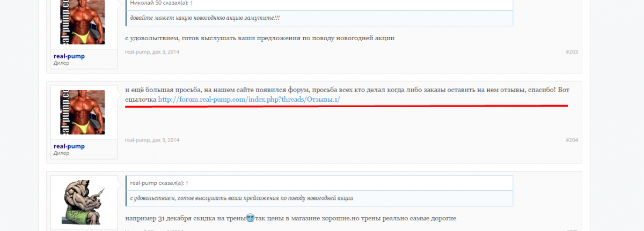The image size is (644, 231).
Task: Expand quoted text 'с удовольствием, готов выслушать'
Action: 241,198
